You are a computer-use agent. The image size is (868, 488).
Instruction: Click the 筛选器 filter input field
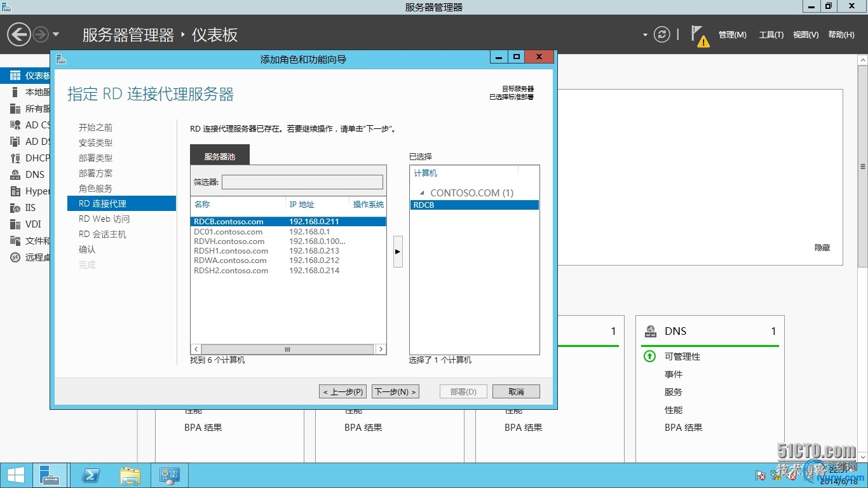(x=302, y=182)
